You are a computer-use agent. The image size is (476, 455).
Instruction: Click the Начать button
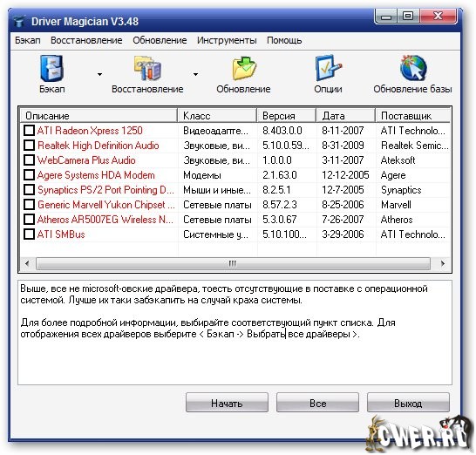click(227, 403)
